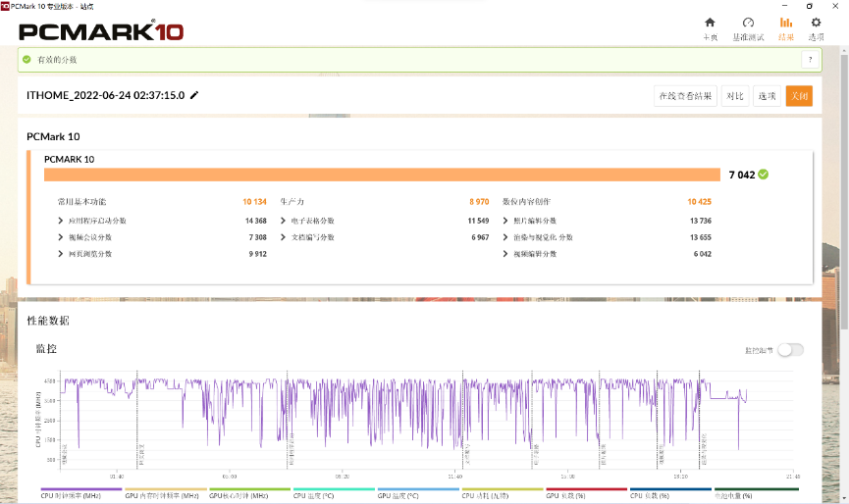This screenshot has width=849, height=504.
Task: Expand the video conferencing score (视频会议分数) row
Action: [62, 237]
